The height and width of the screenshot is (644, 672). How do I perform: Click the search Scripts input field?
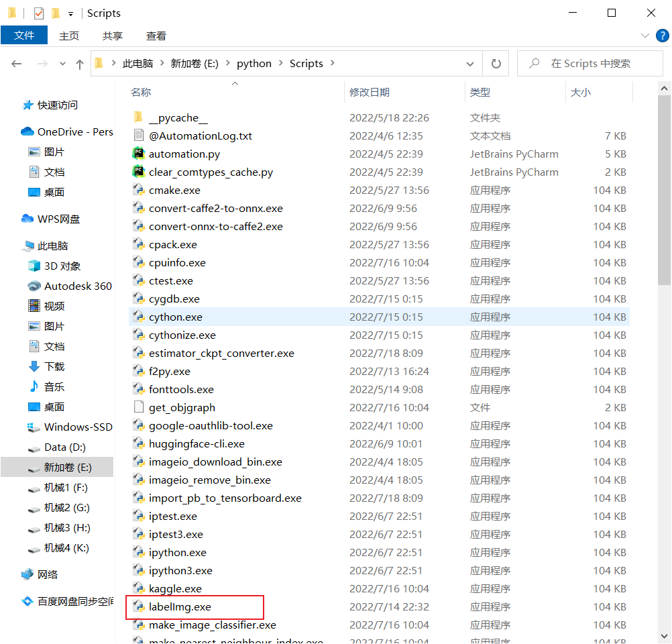[x=590, y=64]
